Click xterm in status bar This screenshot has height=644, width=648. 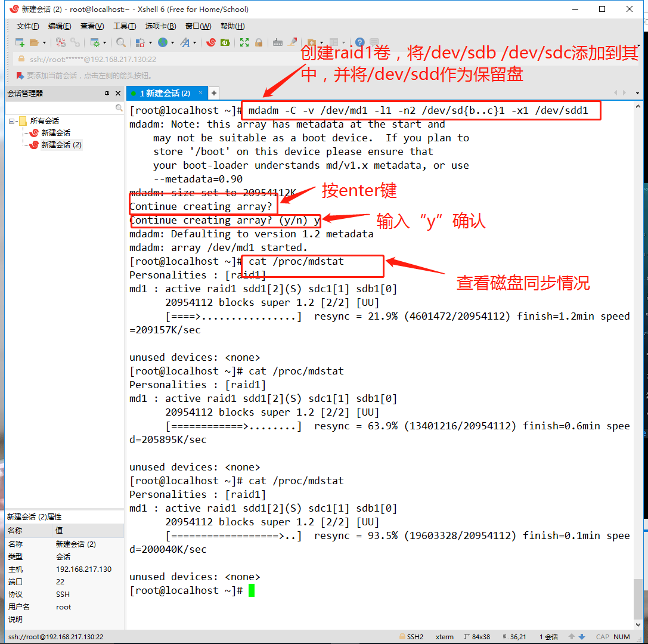tap(444, 637)
